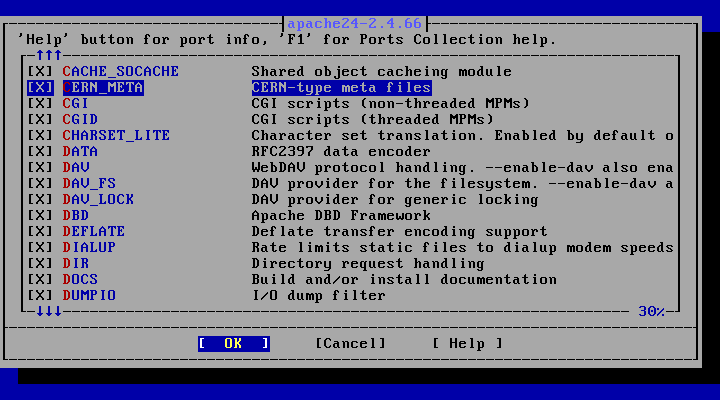
Task: Select the DEFLATE option name
Action: [x=94, y=231]
